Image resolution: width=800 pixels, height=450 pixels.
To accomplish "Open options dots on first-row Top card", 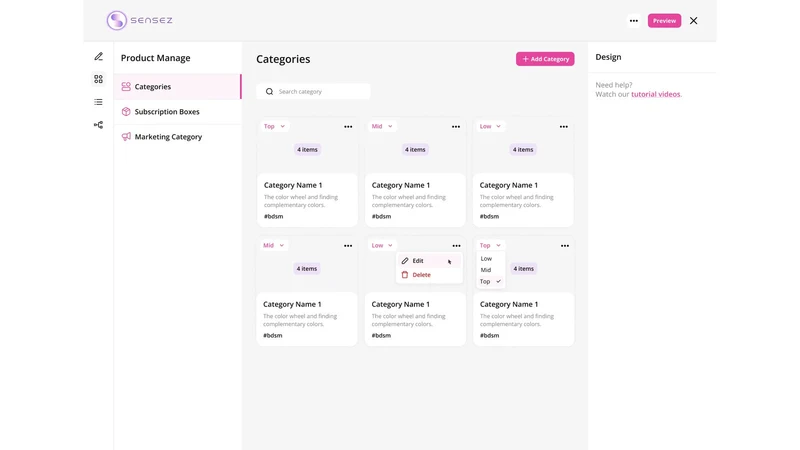I will click(348, 127).
